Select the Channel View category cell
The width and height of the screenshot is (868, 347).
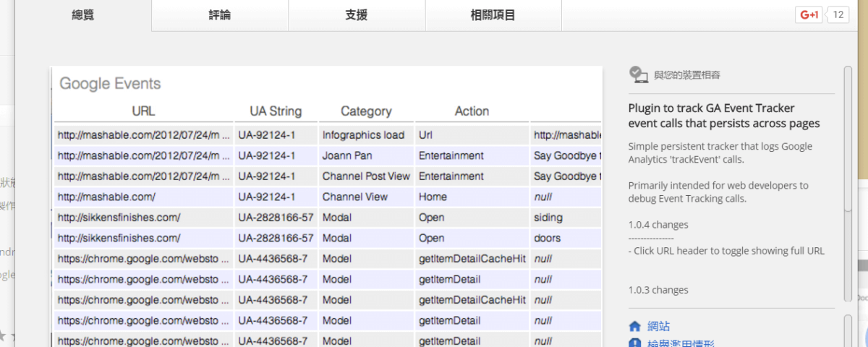pyautogui.click(x=366, y=197)
